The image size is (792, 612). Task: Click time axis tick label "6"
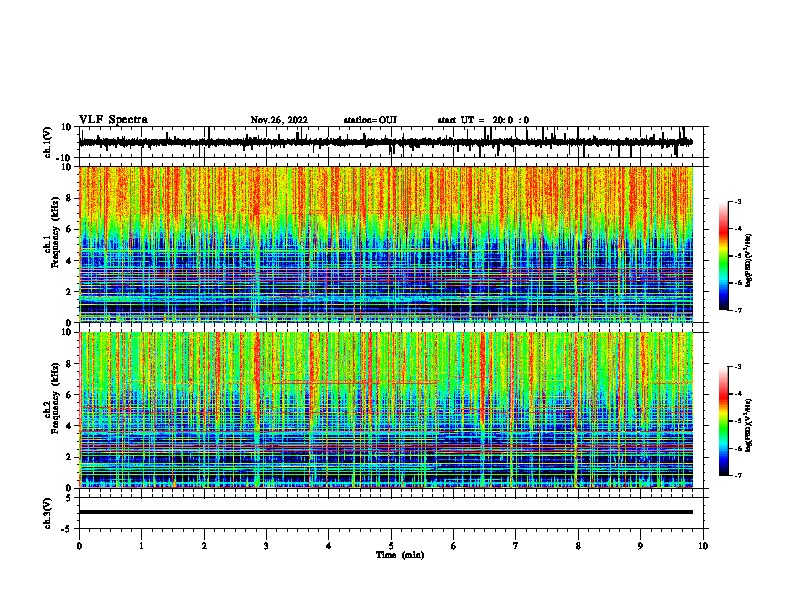pos(454,546)
